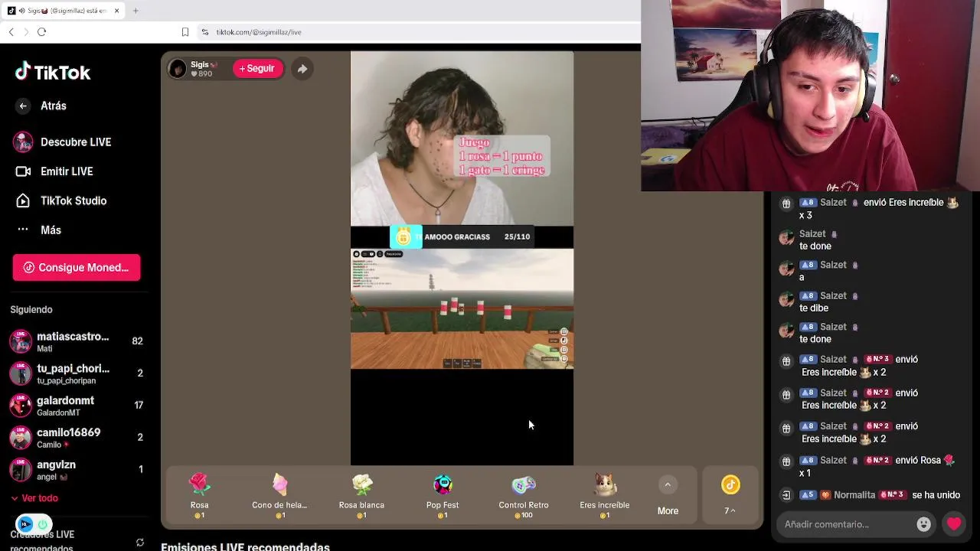This screenshot has width=980, height=551.
Task: Send a heart like
Action: [x=954, y=524]
